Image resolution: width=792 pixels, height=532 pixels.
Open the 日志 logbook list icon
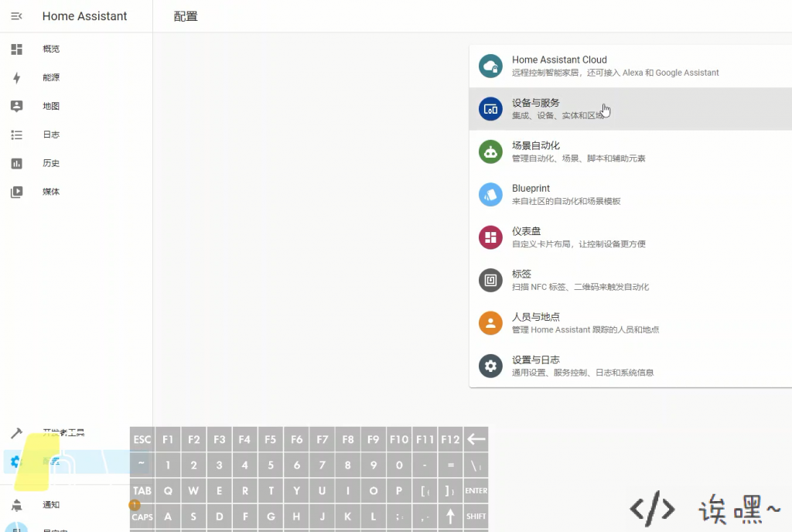point(17,135)
